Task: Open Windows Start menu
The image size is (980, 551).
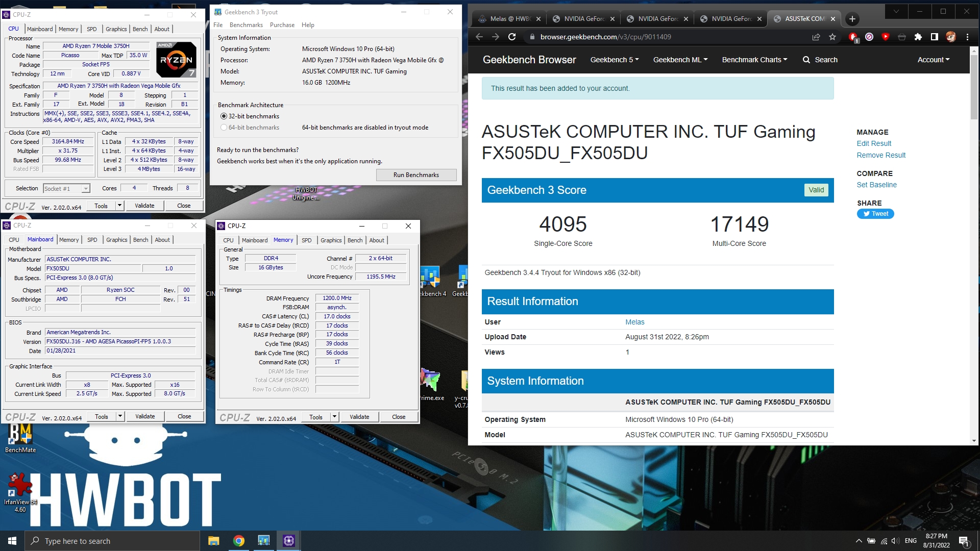Action: coord(12,541)
